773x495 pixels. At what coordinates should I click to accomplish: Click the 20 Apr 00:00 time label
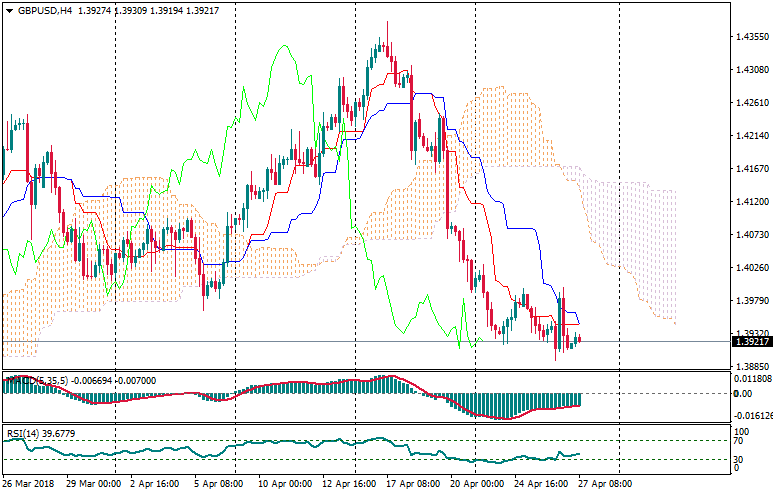[x=476, y=483]
